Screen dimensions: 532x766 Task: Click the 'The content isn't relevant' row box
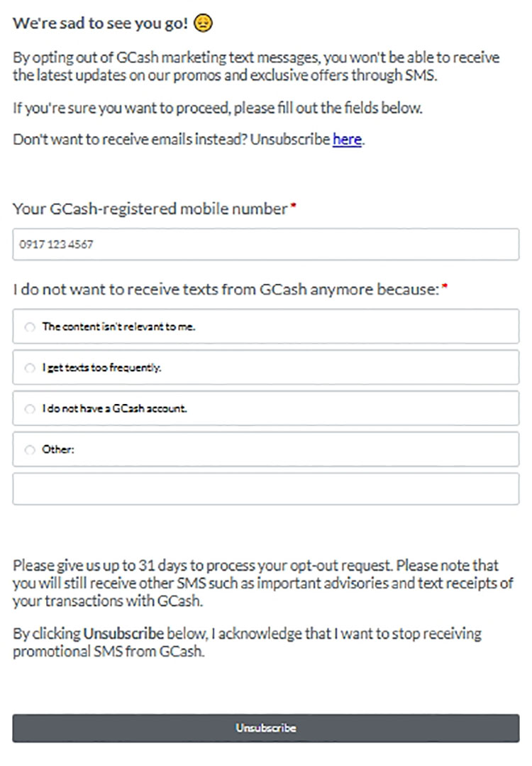(266, 327)
